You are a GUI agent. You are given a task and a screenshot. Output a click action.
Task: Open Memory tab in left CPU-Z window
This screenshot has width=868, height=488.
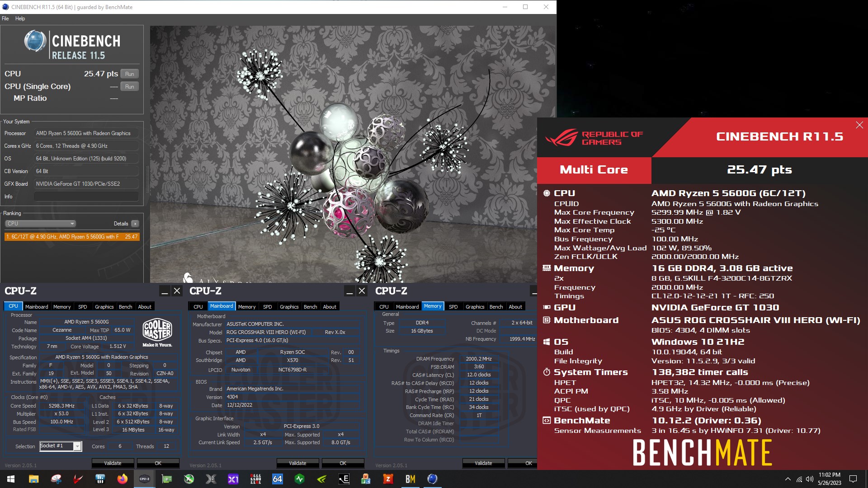point(62,307)
